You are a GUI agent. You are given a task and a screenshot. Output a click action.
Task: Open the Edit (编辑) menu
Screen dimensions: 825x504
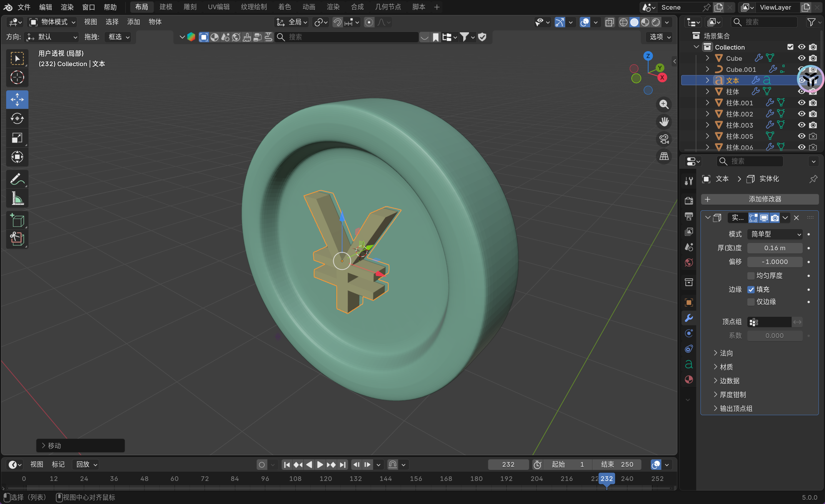[x=45, y=7]
